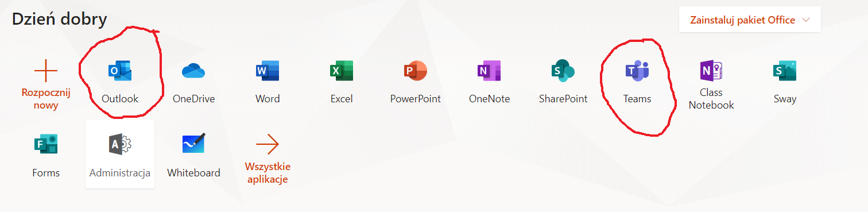Click the Rozpocznij nowy plus icon
The height and width of the screenshot is (212, 868).
coord(46,71)
